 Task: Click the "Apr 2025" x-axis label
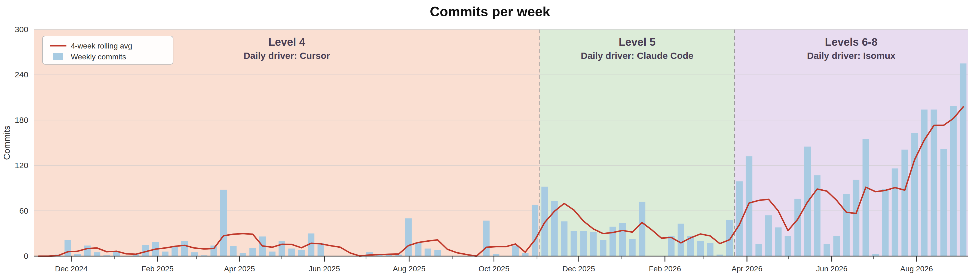(239, 269)
